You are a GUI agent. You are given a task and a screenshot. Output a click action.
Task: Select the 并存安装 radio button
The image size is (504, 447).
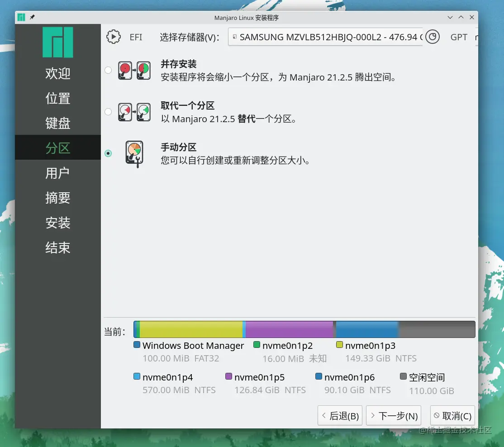pyautogui.click(x=108, y=70)
